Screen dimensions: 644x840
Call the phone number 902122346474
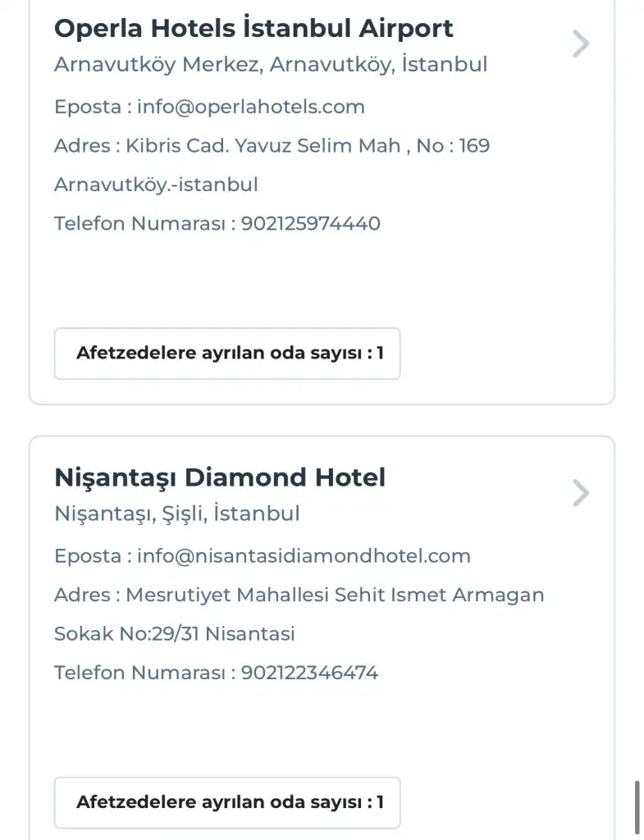310,673
